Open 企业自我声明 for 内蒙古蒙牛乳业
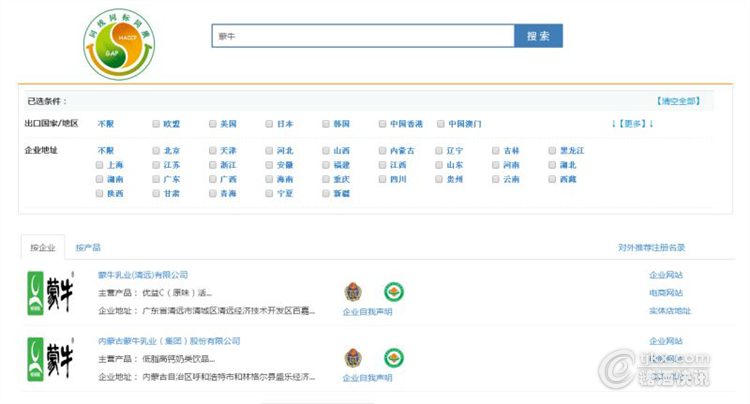 367,378
